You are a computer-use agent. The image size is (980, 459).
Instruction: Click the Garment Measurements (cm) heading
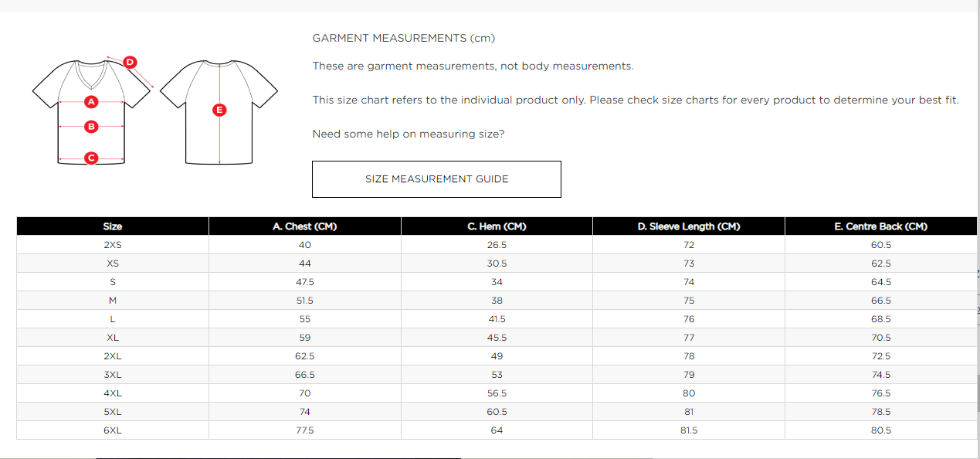point(403,38)
